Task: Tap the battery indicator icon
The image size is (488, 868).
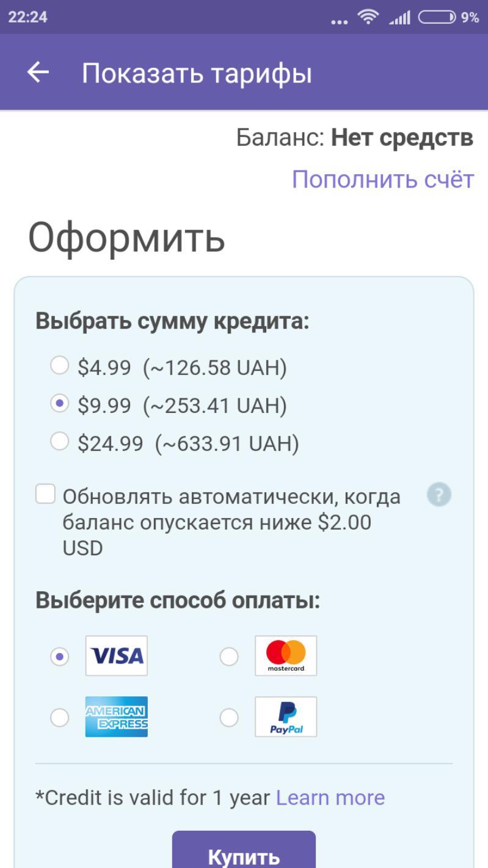Action: point(437,17)
